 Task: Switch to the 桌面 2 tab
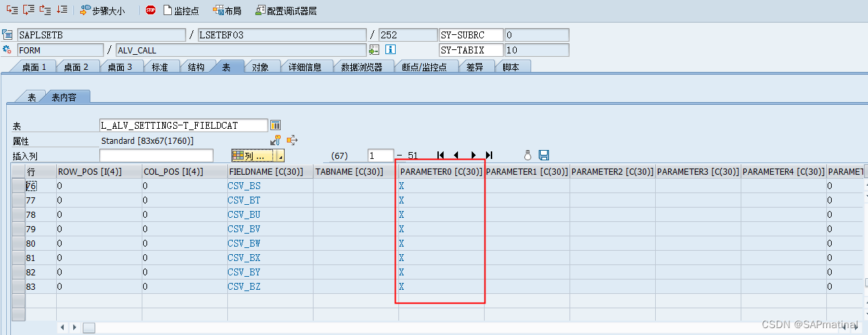77,67
